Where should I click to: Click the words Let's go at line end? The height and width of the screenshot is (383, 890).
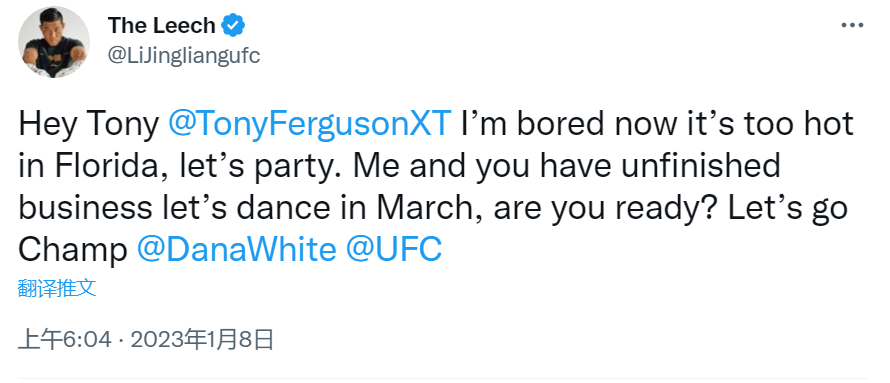788,208
